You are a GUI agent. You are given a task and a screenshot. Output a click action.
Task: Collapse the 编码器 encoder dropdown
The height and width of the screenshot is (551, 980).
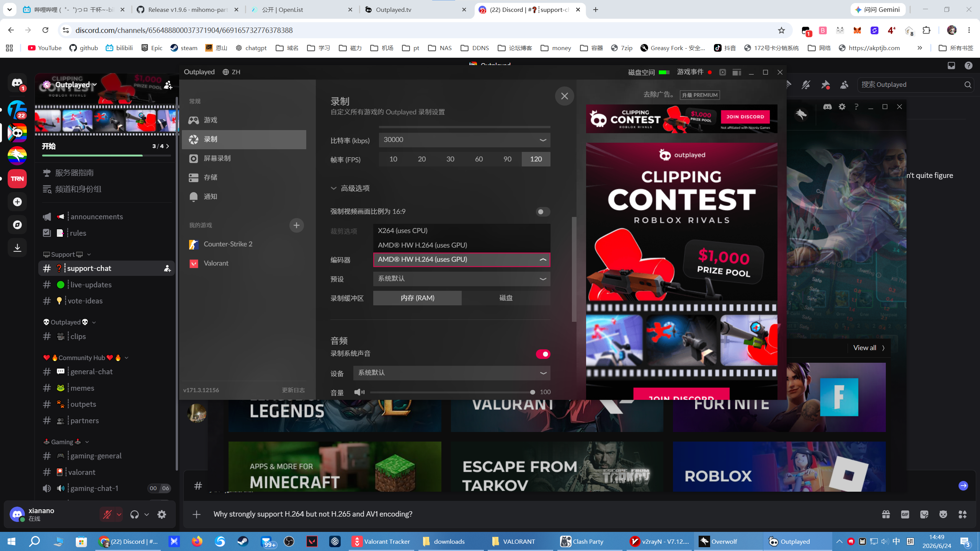462,260
